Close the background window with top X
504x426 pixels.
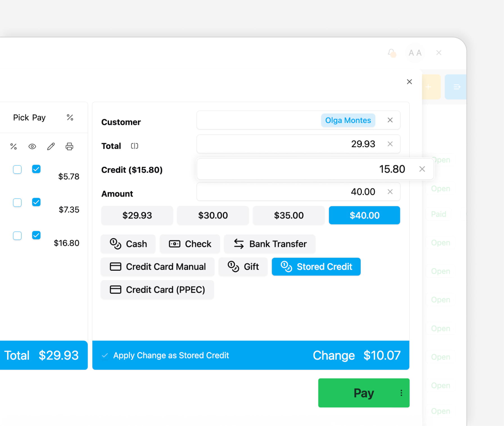(439, 53)
